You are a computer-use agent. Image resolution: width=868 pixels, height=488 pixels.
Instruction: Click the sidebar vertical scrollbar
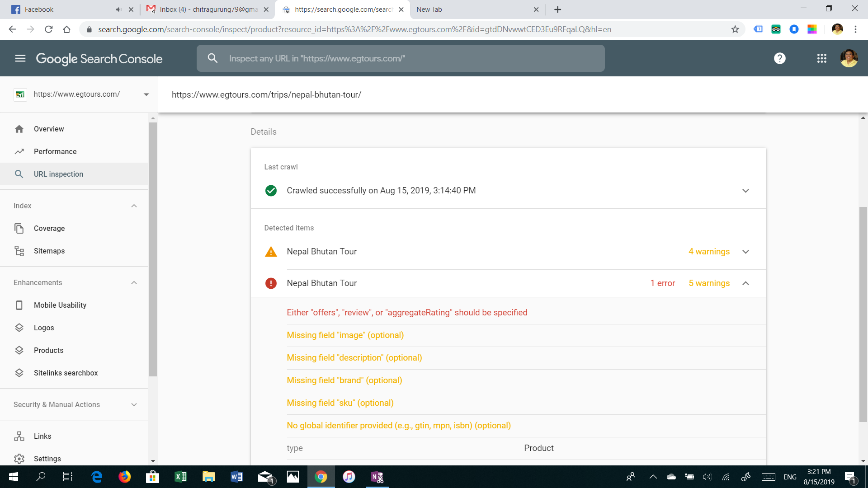(153, 249)
